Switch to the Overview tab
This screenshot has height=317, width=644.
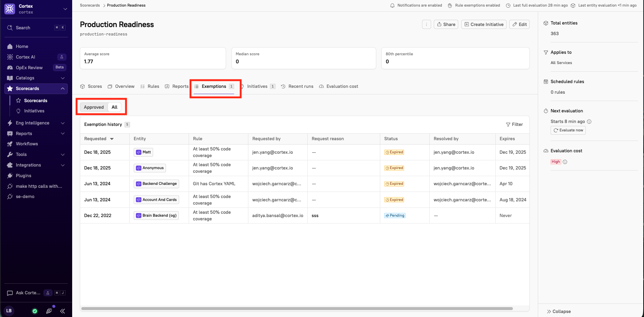pos(121,86)
